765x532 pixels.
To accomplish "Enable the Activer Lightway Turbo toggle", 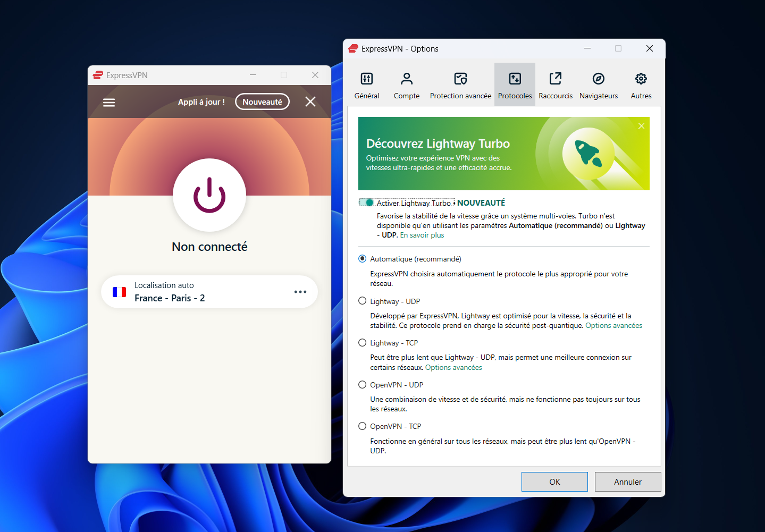I will pyautogui.click(x=367, y=202).
